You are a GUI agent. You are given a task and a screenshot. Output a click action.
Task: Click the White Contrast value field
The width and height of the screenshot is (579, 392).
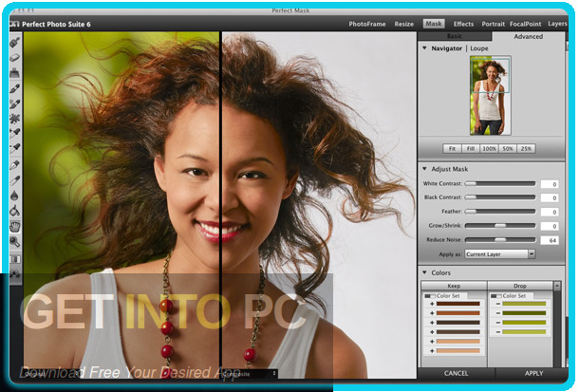tap(550, 184)
